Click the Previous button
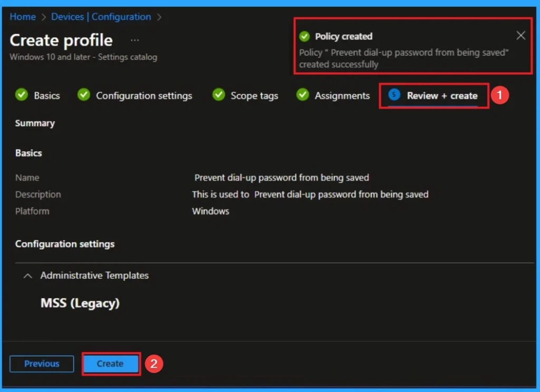 point(41,364)
